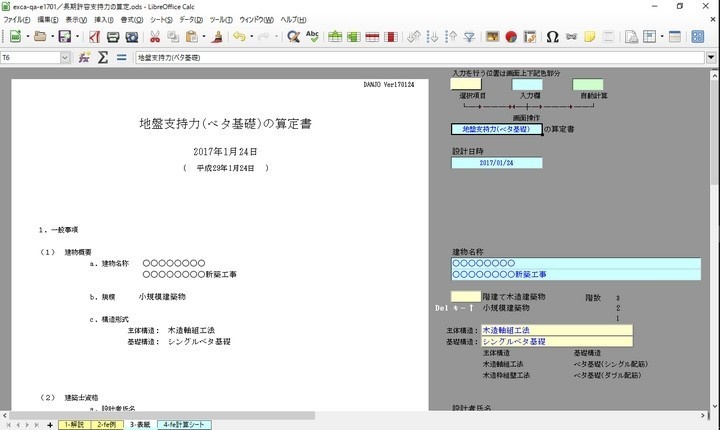Screen dimensions: 720x430
Task: Click the Save document icon
Action: pyautogui.click(x=65, y=37)
